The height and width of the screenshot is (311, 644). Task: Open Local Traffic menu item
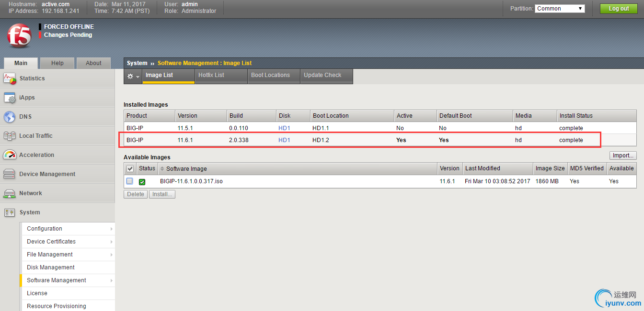point(57,136)
